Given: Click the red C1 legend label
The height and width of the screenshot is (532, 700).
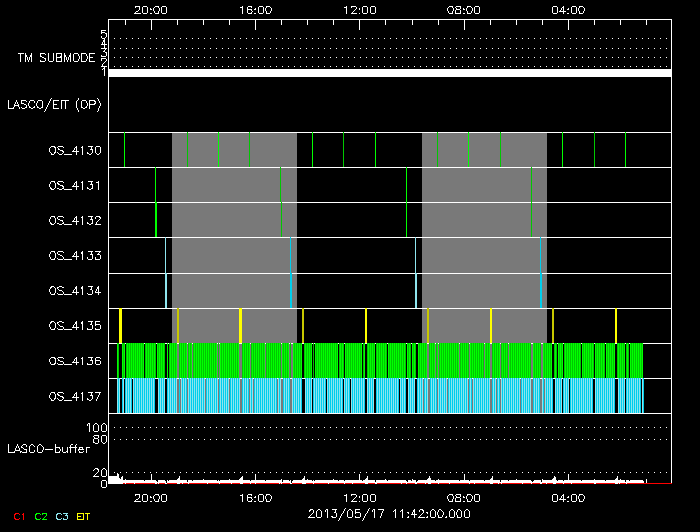Looking at the screenshot, I should pos(18,516).
